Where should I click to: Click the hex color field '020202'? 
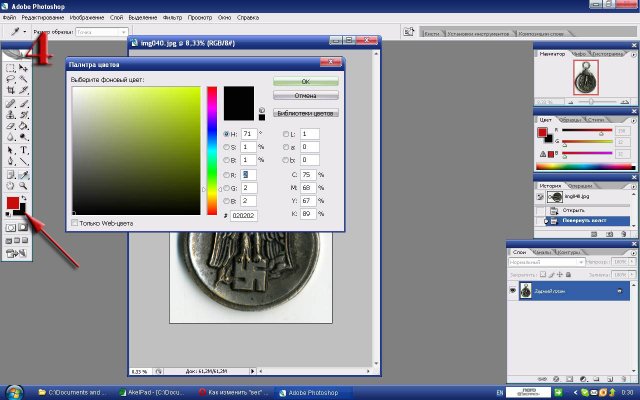point(244,216)
